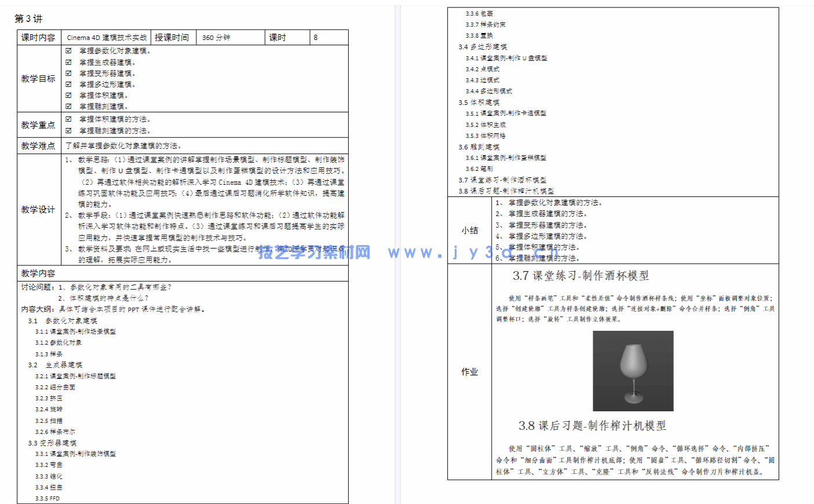Image resolution: width=814 pixels, height=504 pixels.
Task: Select the outline entry 3.3.5 FFD
Action: (48, 497)
